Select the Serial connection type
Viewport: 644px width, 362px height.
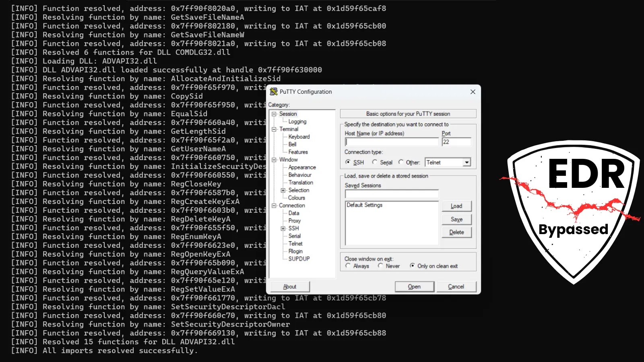375,162
